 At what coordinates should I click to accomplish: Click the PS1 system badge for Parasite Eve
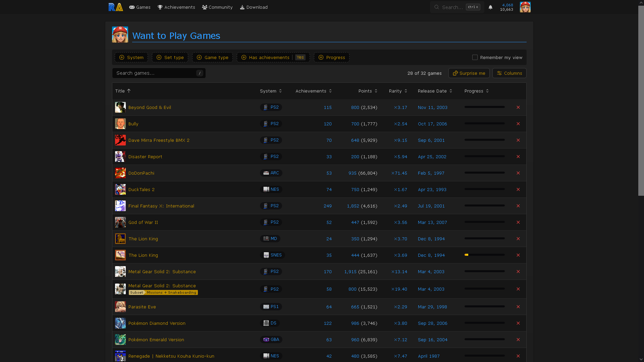click(x=271, y=307)
